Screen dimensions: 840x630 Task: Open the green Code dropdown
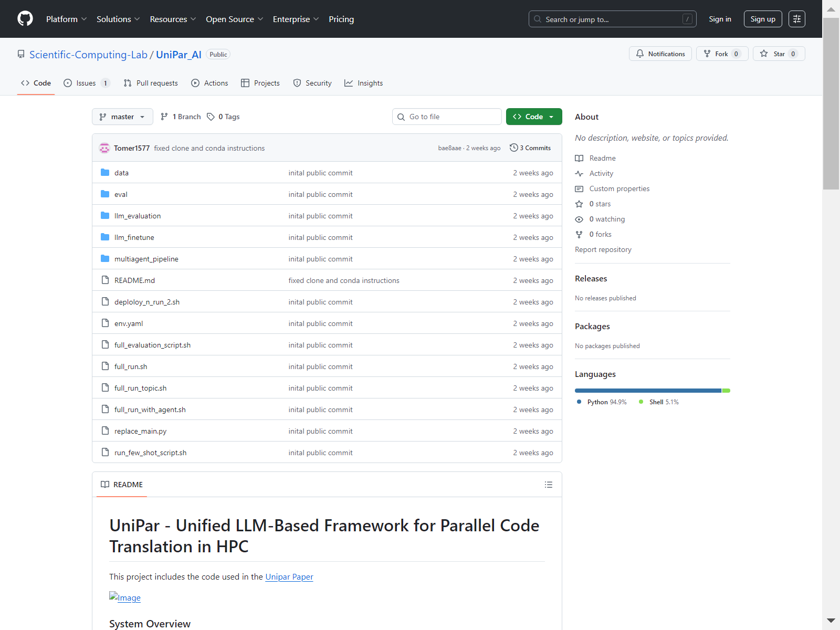(534, 117)
